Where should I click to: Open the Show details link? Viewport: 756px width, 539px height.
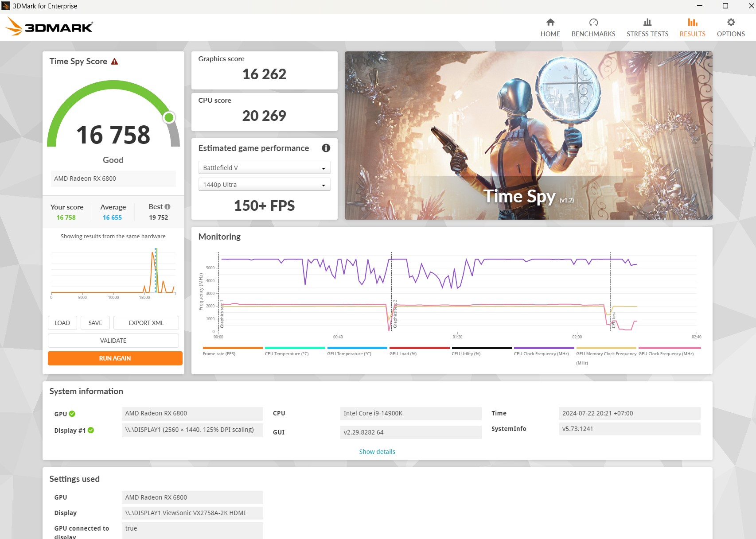[377, 452]
